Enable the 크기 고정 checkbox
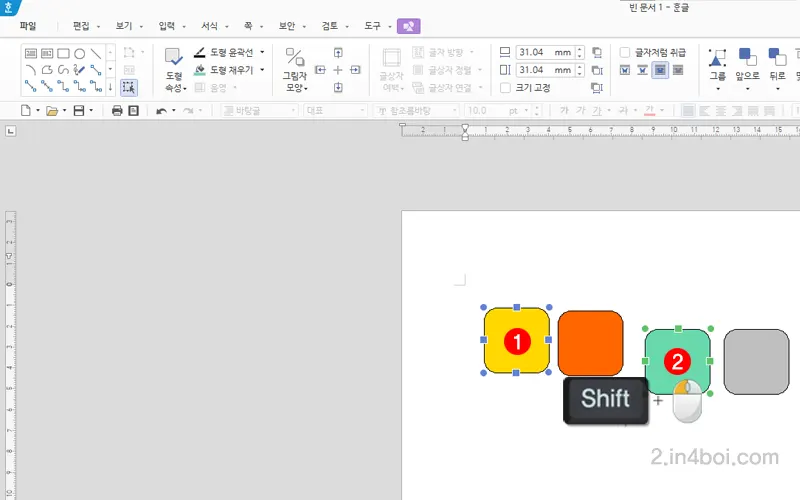 click(505, 88)
